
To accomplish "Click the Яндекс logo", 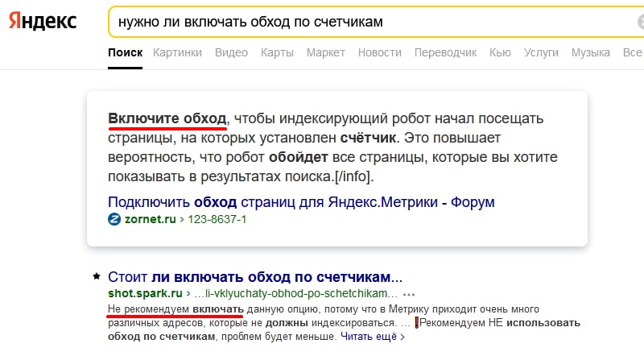I will tap(43, 20).
